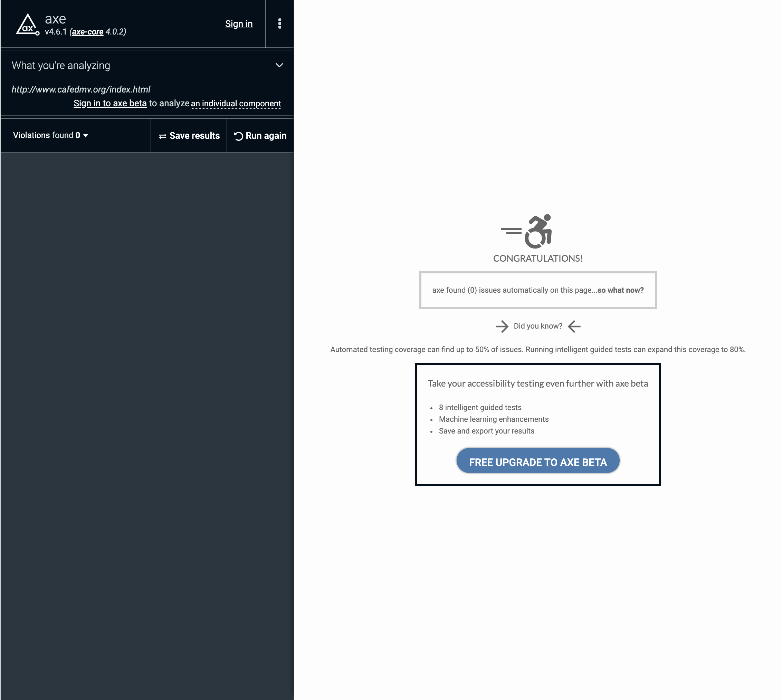Click the analyzed URL text field area
782x700 pixels.
tap(81, 88)
